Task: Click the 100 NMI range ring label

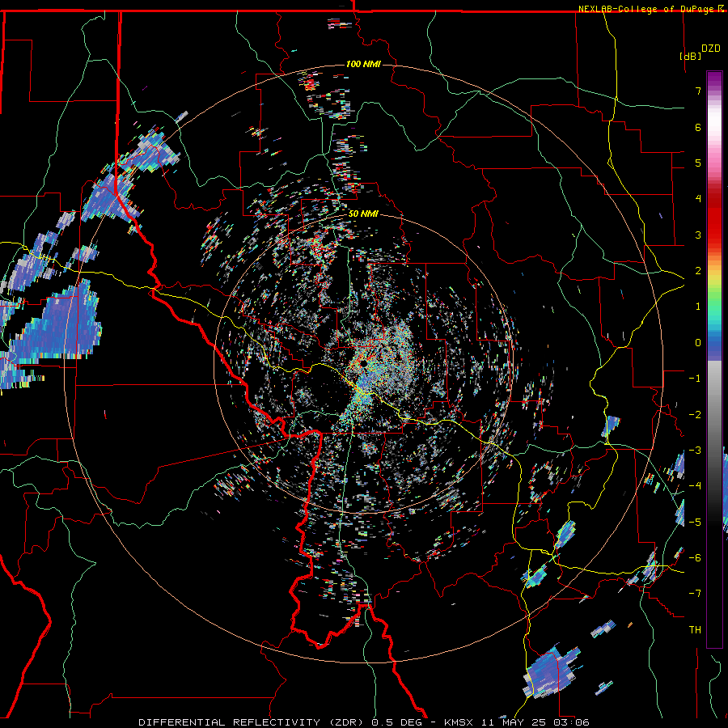Action: [363, 64]
